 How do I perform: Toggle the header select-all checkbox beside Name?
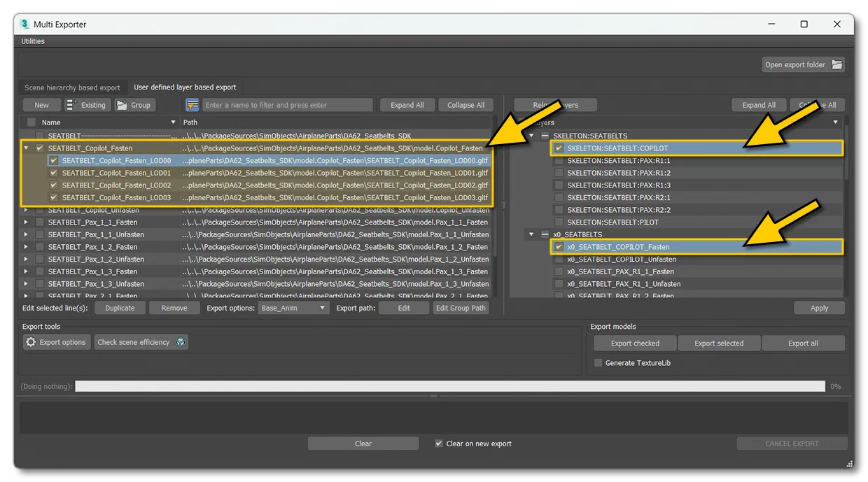31,122
